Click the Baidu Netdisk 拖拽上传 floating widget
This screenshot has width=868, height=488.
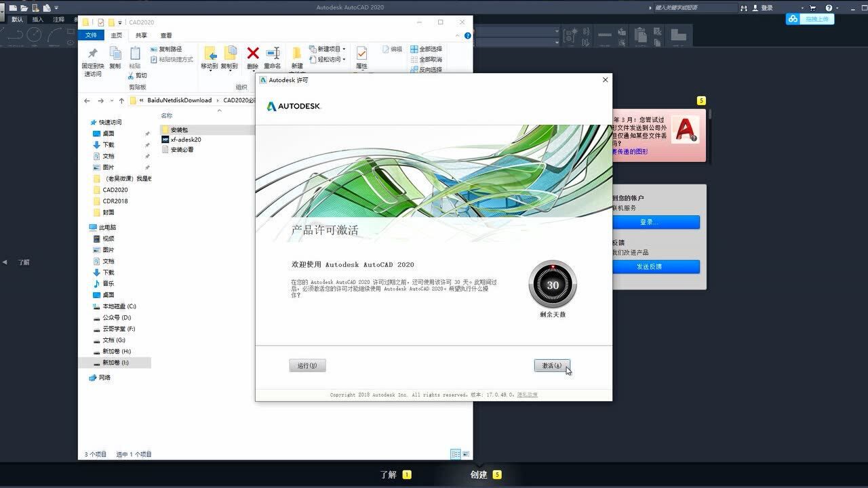(810, 19)
